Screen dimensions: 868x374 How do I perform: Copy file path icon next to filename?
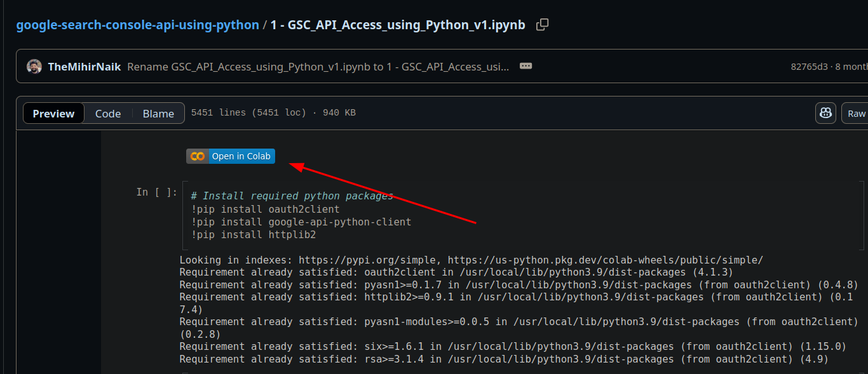[x=542, y=25]
